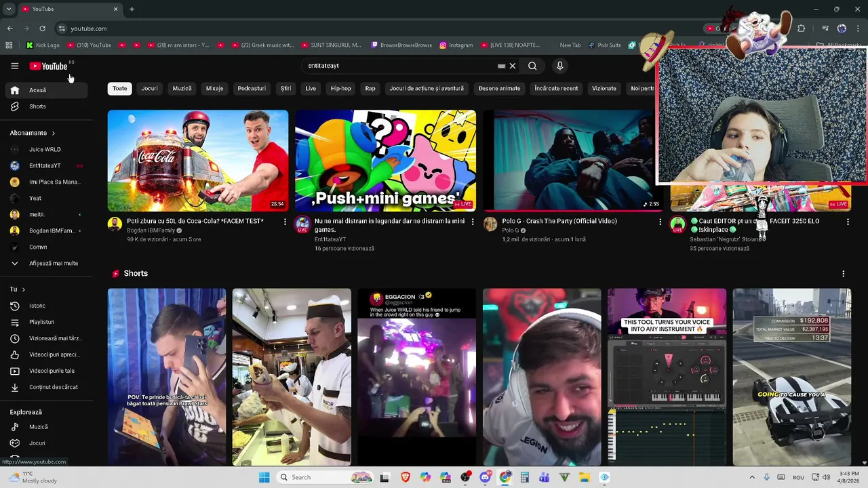868x488 pixels.
Task: Click the taskbar Search box
Action: point(325,477)
